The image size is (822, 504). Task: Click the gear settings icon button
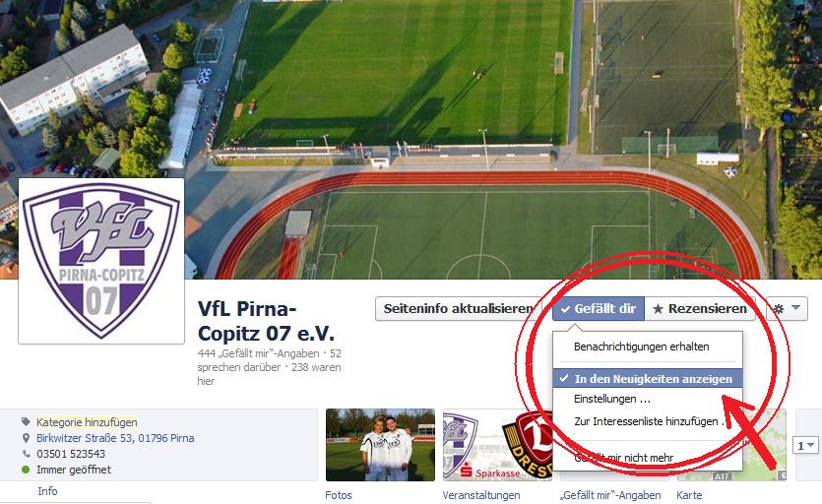point(779,309)
